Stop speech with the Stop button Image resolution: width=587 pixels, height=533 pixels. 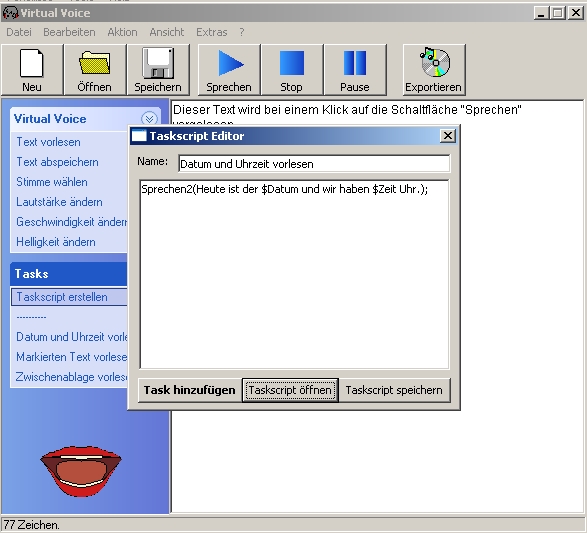click(x=292, y=70)
